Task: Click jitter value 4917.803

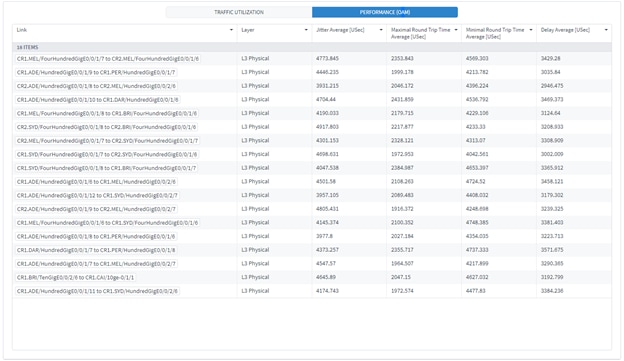Action: point(328,127)
